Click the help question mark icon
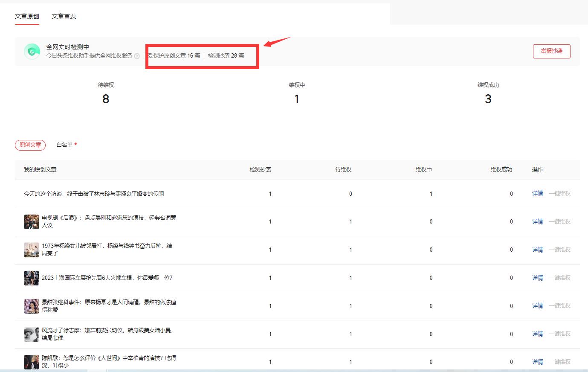The image size is (588, 372). point(137,56)
